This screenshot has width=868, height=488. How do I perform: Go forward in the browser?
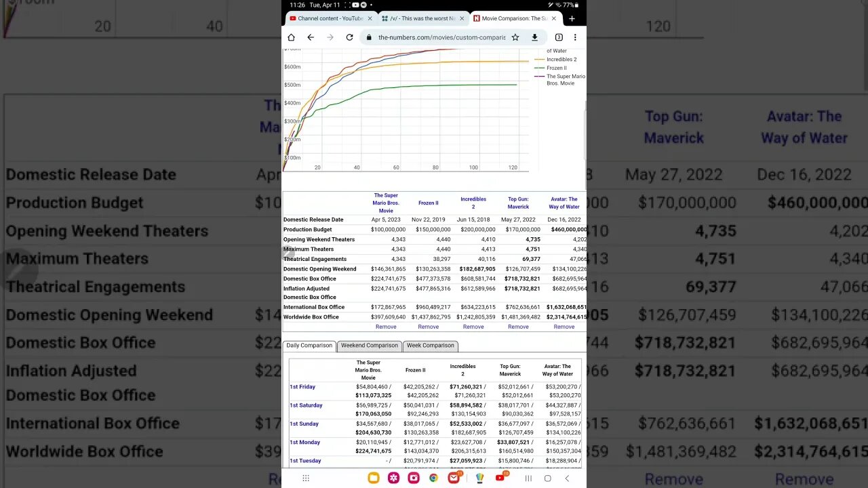click(330, 37)
